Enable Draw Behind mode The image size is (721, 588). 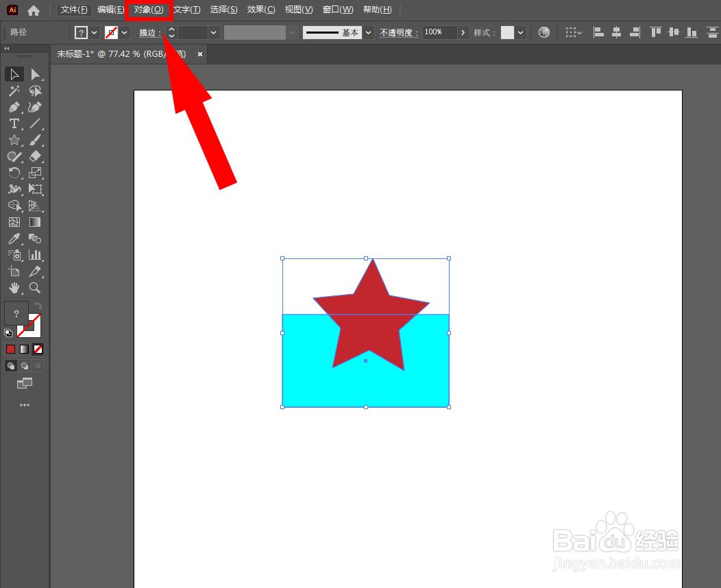coord(25,366)
